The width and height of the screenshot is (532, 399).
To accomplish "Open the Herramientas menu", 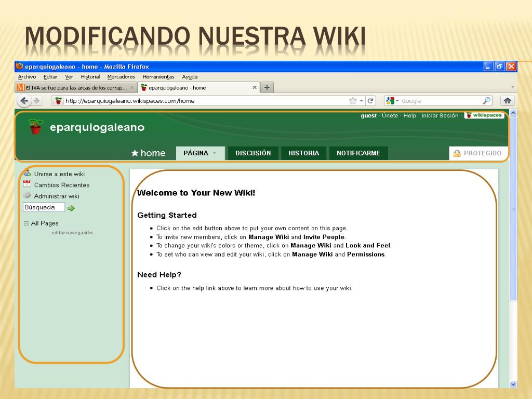I will pos(158,77).
